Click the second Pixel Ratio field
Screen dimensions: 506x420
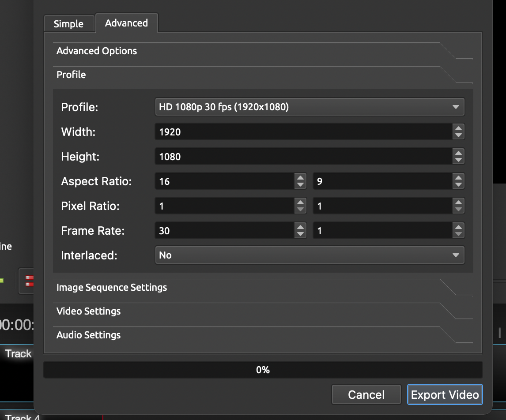(x=382, y=206)
